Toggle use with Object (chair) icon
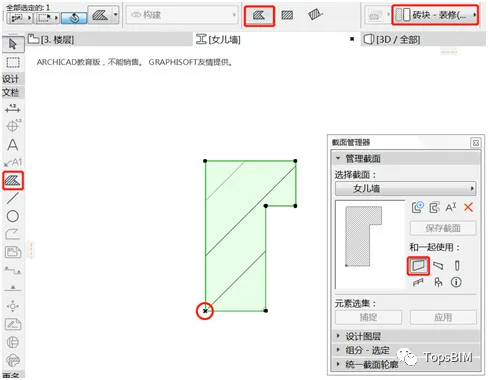 coord(438,282)
